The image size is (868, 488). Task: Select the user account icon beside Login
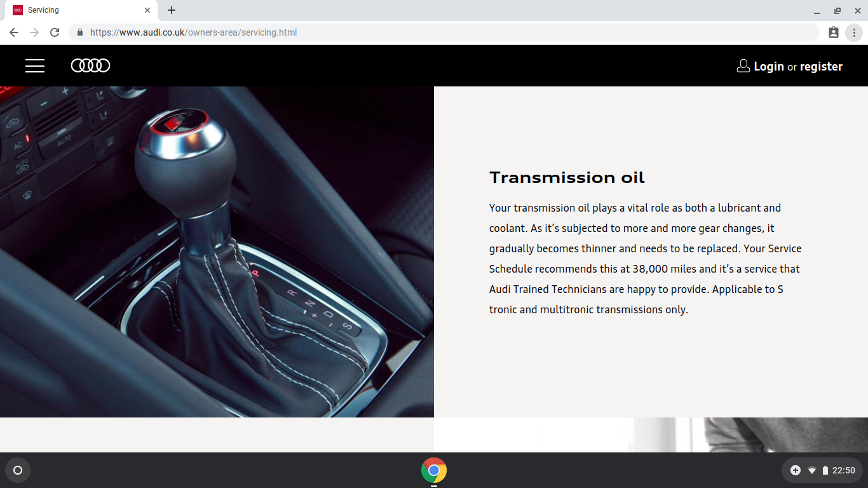point(743,65)
